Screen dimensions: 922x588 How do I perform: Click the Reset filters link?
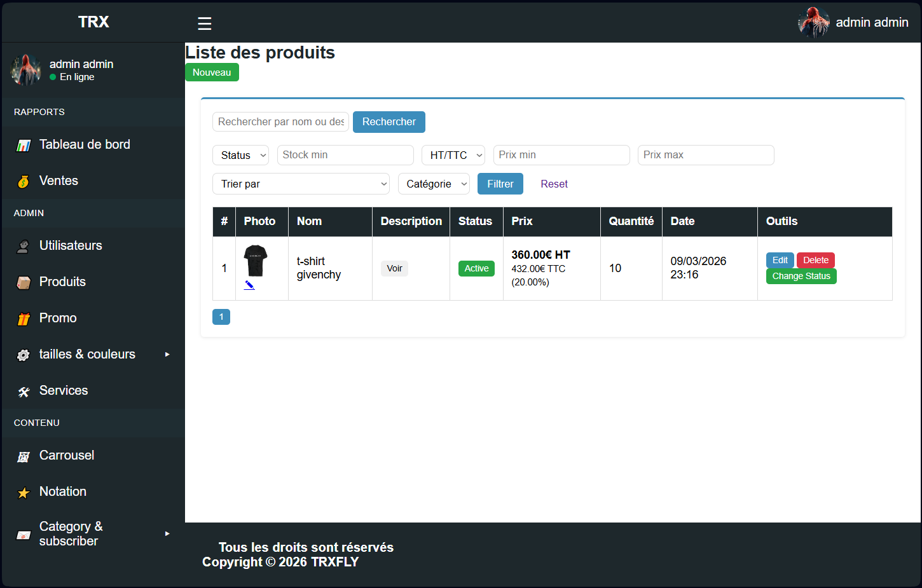pyautogui.click(x=554, y=184)
